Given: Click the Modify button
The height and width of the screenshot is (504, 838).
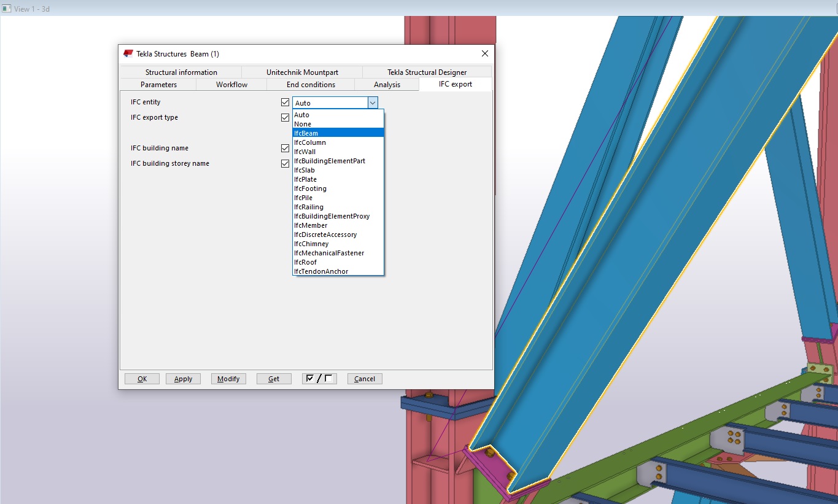Looking at the screenshot, I should pos(228,379).
